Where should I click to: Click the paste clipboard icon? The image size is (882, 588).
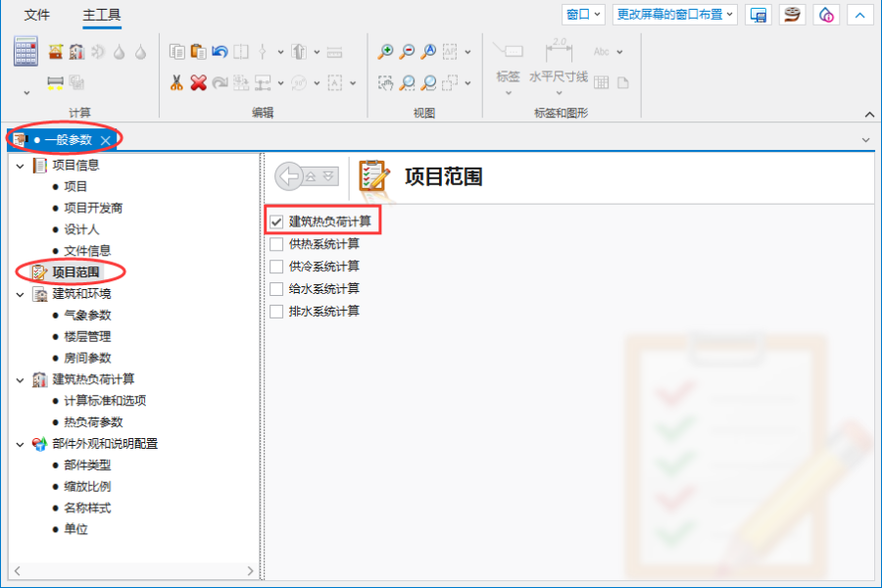click(x=198, y=52)
